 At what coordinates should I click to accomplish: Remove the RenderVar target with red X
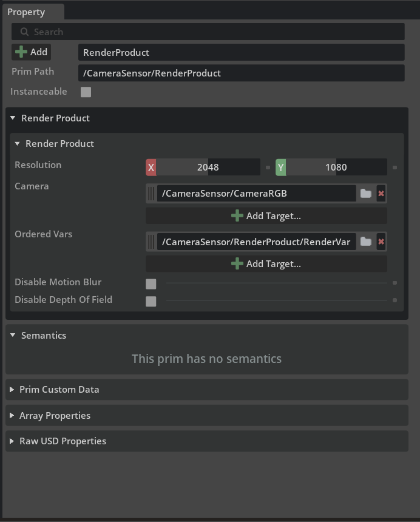pos(381,242)
